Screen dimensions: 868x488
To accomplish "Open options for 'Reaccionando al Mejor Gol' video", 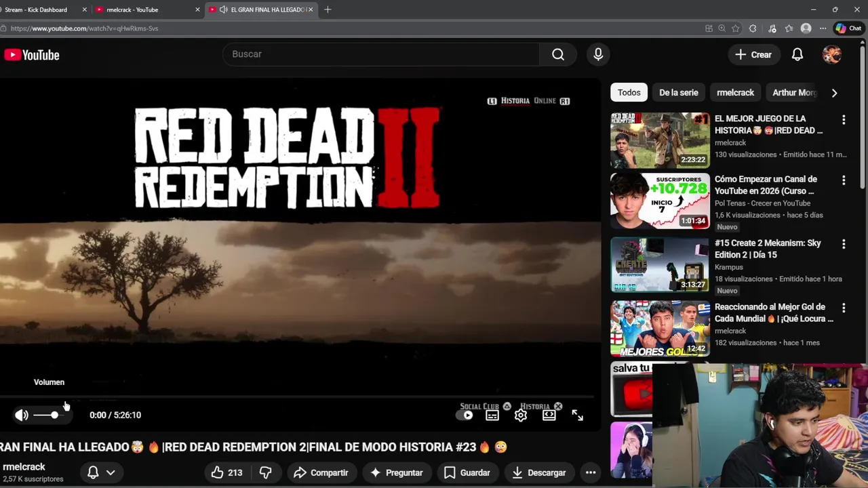I will click(844, 308).
